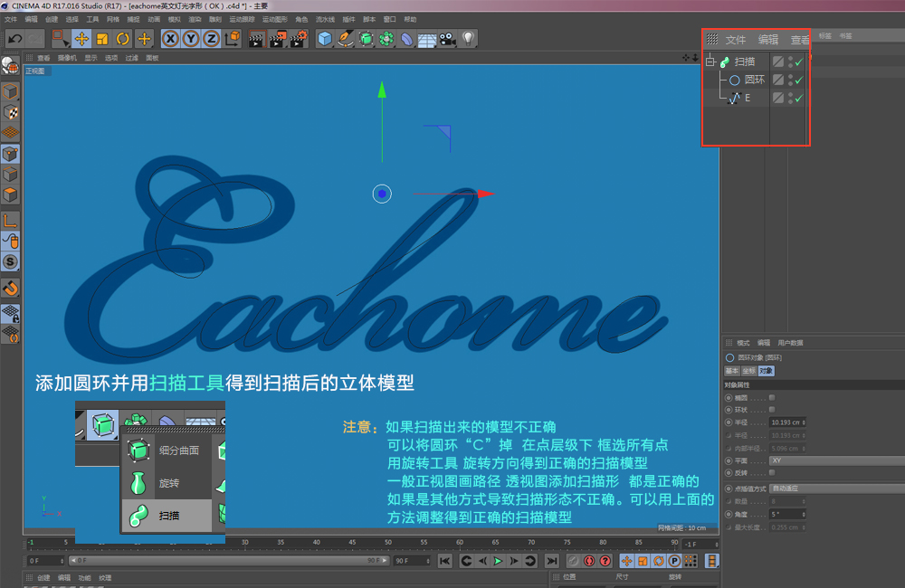Image resolution: width=905 pixels, height=588 pixels.
Task: Toggle visibility dots for E spline
Action: point(790,98)
